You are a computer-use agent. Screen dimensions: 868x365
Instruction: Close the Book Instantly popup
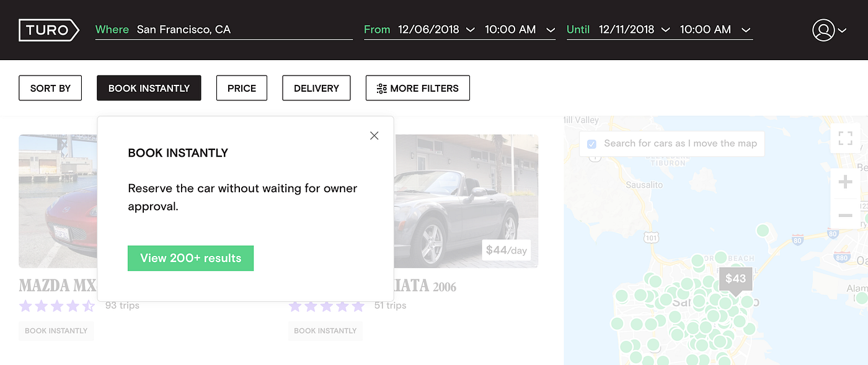(374, 136)
